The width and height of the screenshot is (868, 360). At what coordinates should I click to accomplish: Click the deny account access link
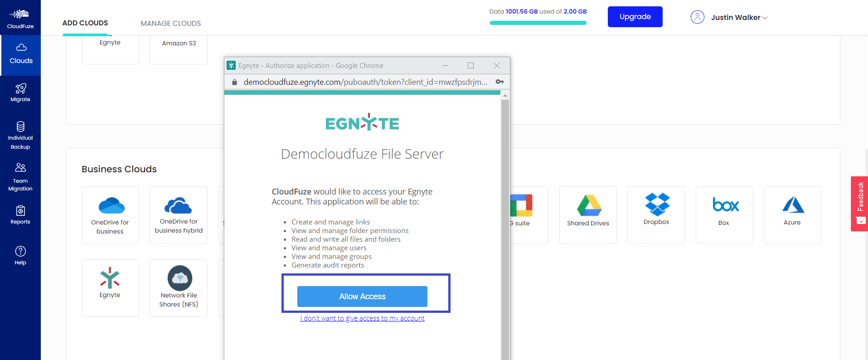click(x=362, y=318)
